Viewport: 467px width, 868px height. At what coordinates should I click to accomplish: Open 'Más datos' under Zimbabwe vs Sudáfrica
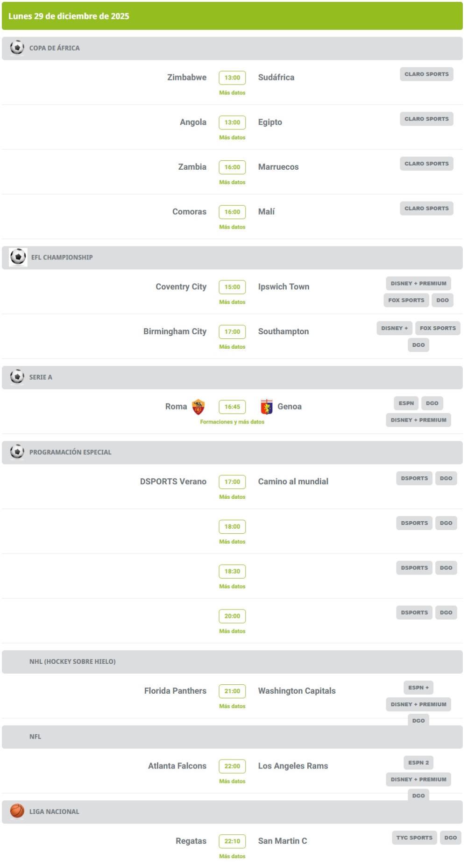[232, 93]
